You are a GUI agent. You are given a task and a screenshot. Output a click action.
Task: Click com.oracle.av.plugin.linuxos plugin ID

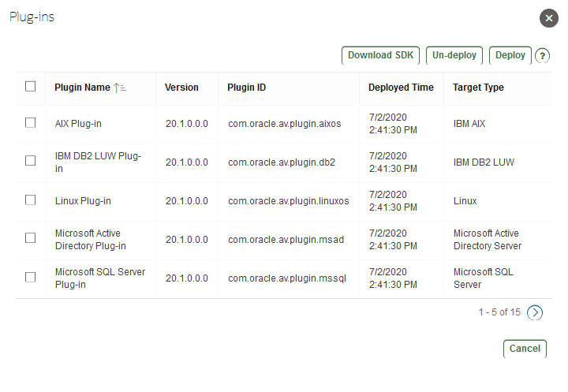tap(289, 201)
